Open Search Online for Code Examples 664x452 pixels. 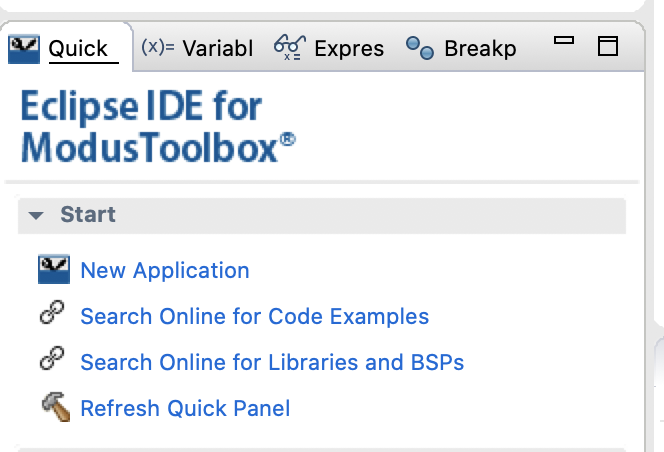coord(254,316)
